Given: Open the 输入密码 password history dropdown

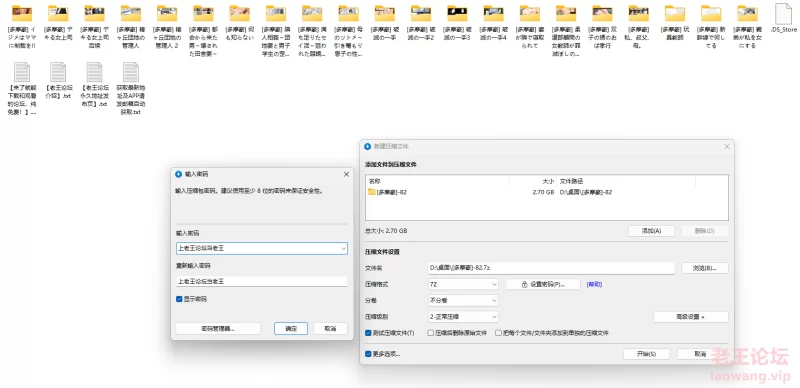Looking at the screenshot, I should pyautogui.click(x=343, y=249).
